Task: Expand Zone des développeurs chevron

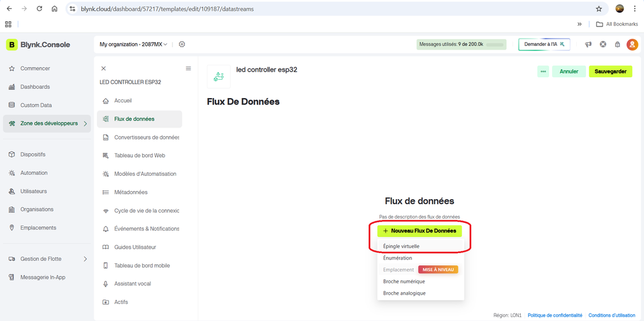Action: (x=86, y=124)
